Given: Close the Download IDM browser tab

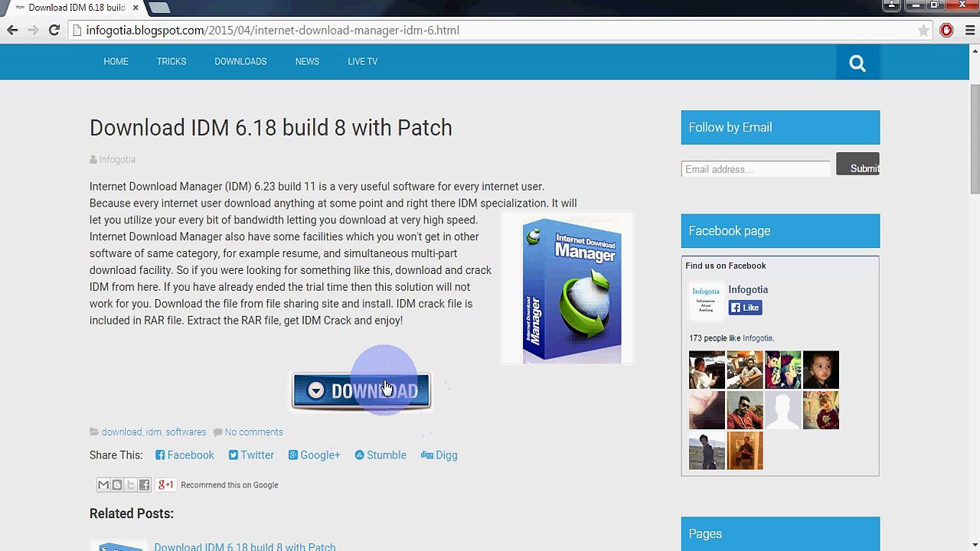Looking at the screenshot, I should pyautogui.click(x=136, y=8).
